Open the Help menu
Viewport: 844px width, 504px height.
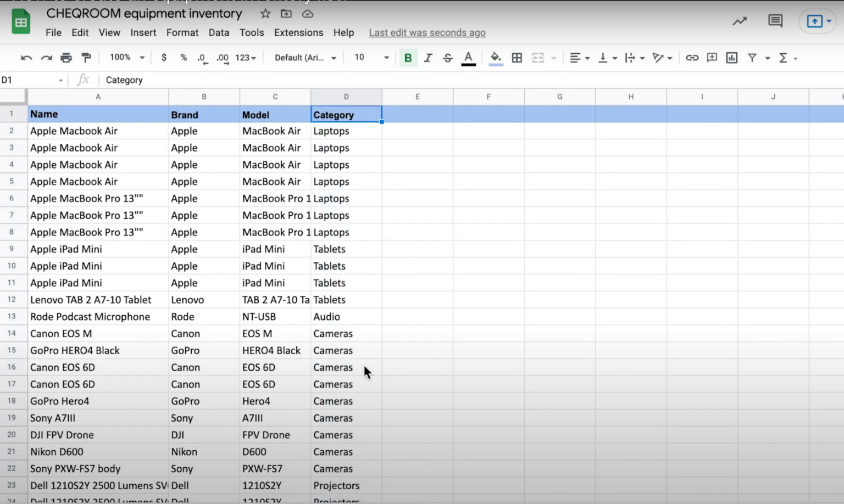point(343,32)
